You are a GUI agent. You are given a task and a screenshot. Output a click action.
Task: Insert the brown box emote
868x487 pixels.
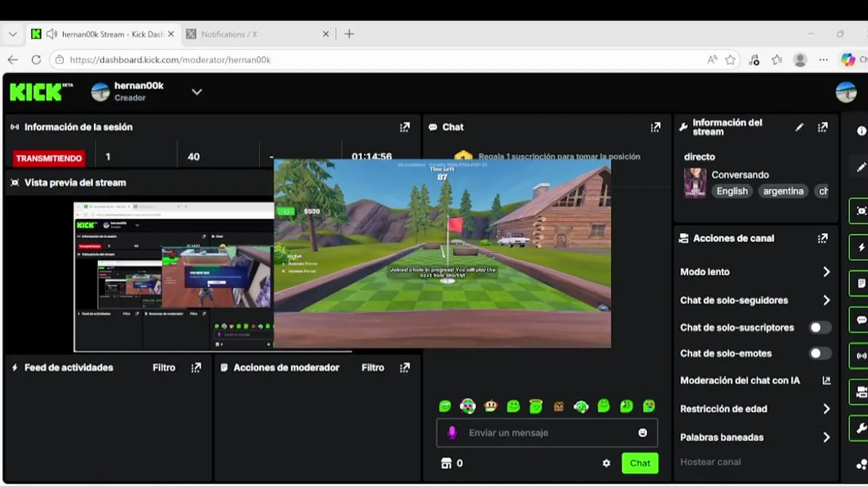pyautogui.click(x=558, y=406)
